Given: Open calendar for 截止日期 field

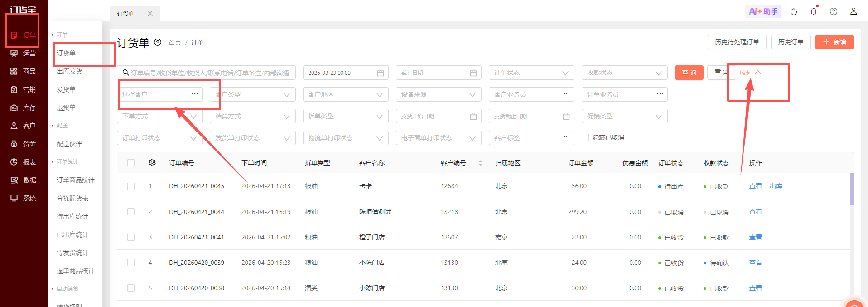Looking at the screenshot, I should click(473, 73).
